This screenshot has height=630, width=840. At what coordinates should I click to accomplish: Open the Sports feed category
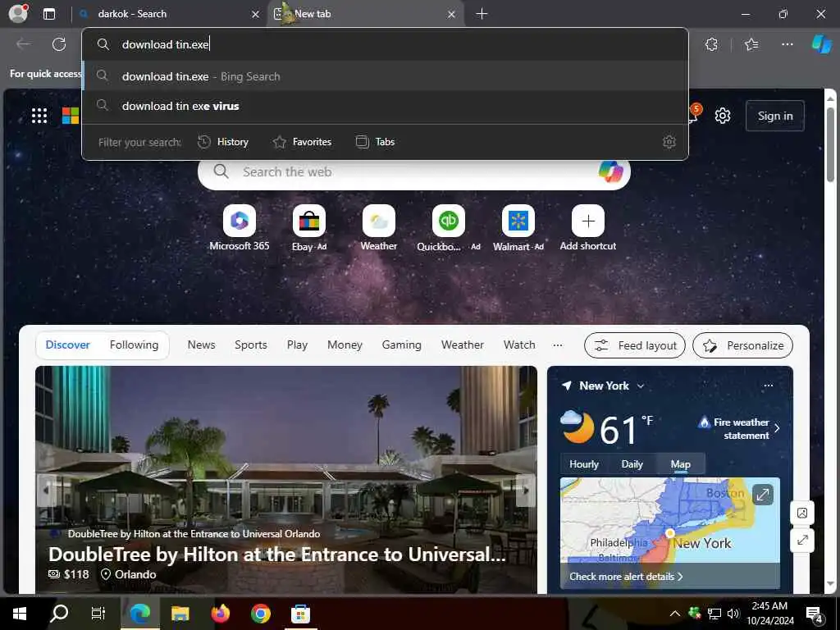coord(251,345)
